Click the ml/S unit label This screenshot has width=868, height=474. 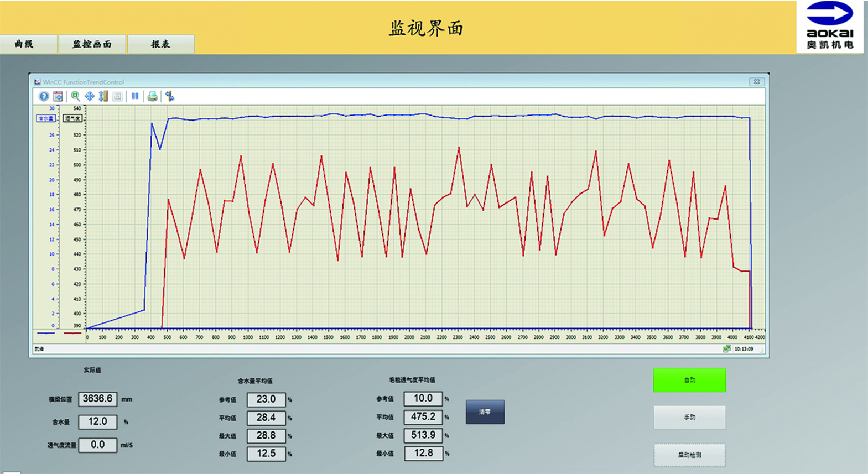pyautogui.click(x=127, y=445)
